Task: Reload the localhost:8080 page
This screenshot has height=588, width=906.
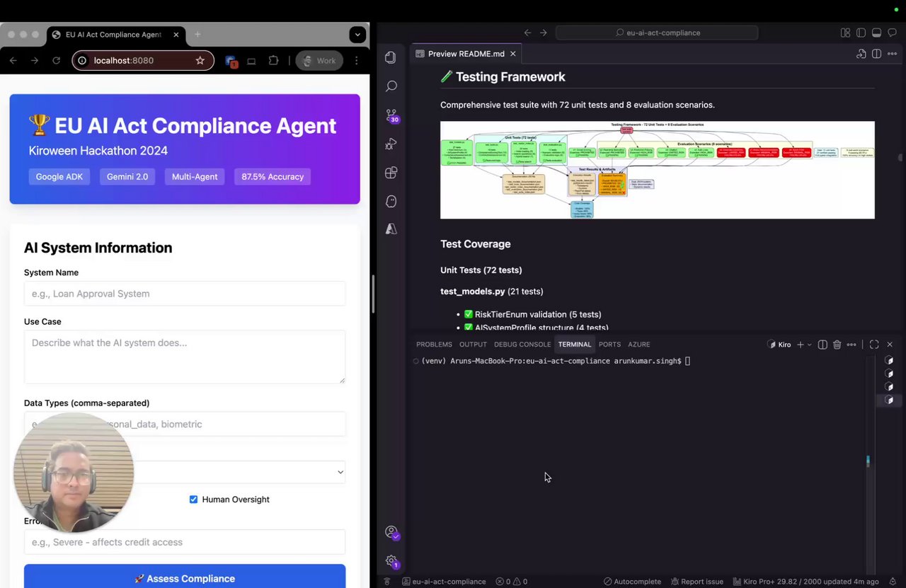Action: tap(56, 61)
